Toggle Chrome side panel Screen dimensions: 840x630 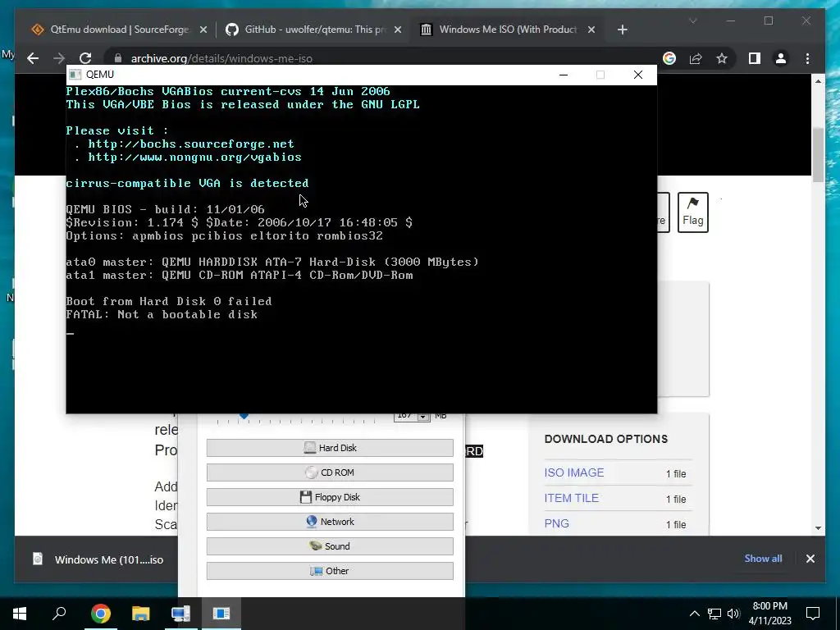pos(755,58)
